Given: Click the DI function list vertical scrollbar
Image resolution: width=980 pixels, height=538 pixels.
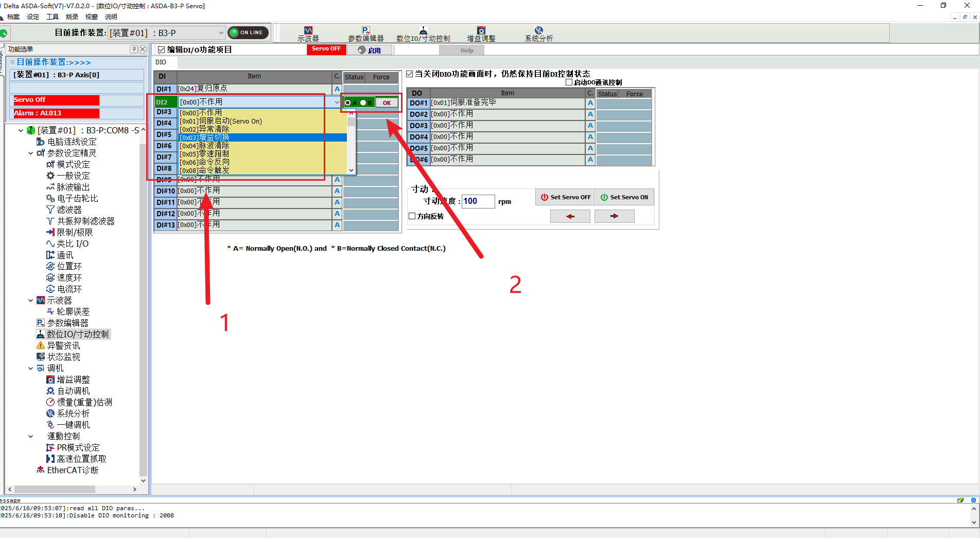Looking at the screenshot, I should click(351, 144).
